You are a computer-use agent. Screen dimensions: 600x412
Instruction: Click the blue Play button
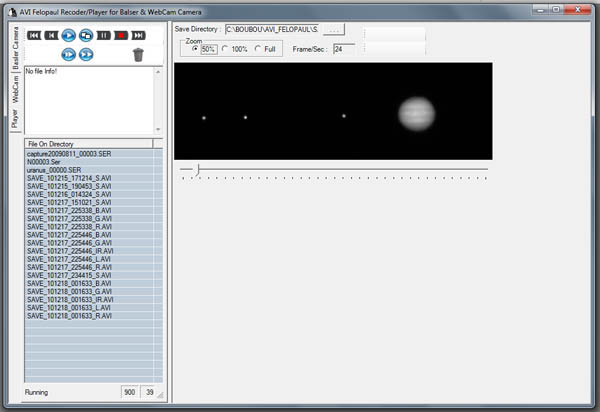coord(68,36)
